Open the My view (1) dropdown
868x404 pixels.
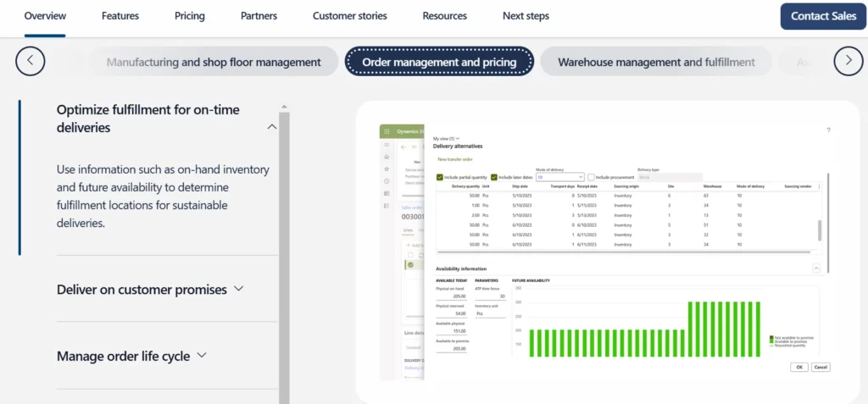[x=446, y=138]
